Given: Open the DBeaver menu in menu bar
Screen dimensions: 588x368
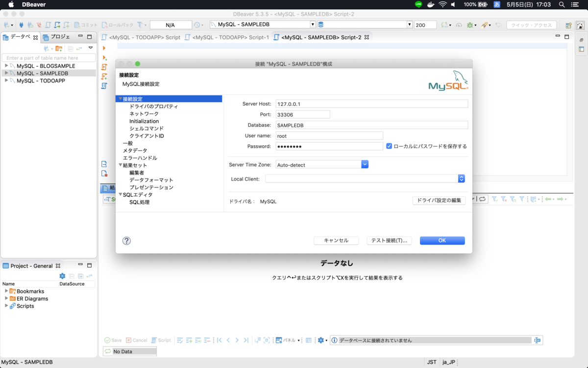Looking at the screenshot, I should (34, 4).
